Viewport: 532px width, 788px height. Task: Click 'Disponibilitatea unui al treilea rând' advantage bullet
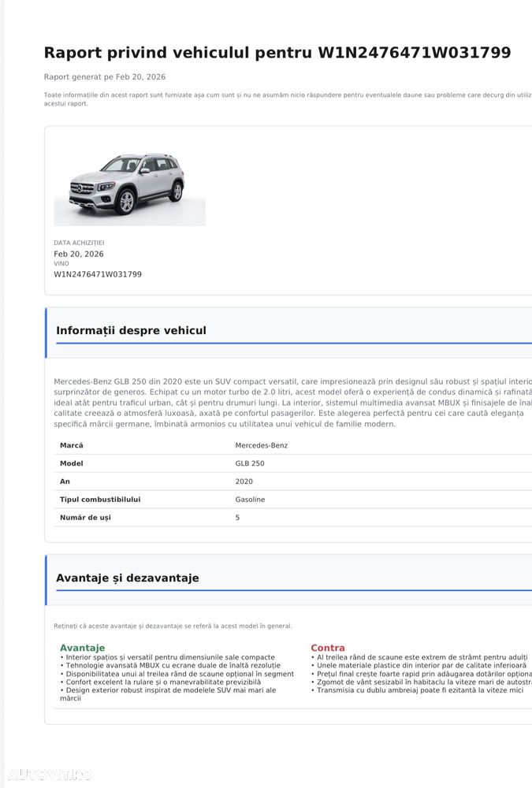177,674
